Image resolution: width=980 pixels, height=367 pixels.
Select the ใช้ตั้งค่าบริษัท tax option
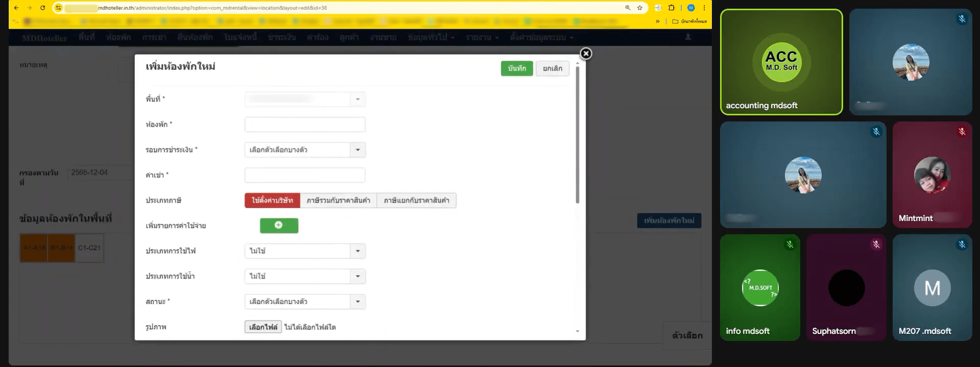pos(272,200)
